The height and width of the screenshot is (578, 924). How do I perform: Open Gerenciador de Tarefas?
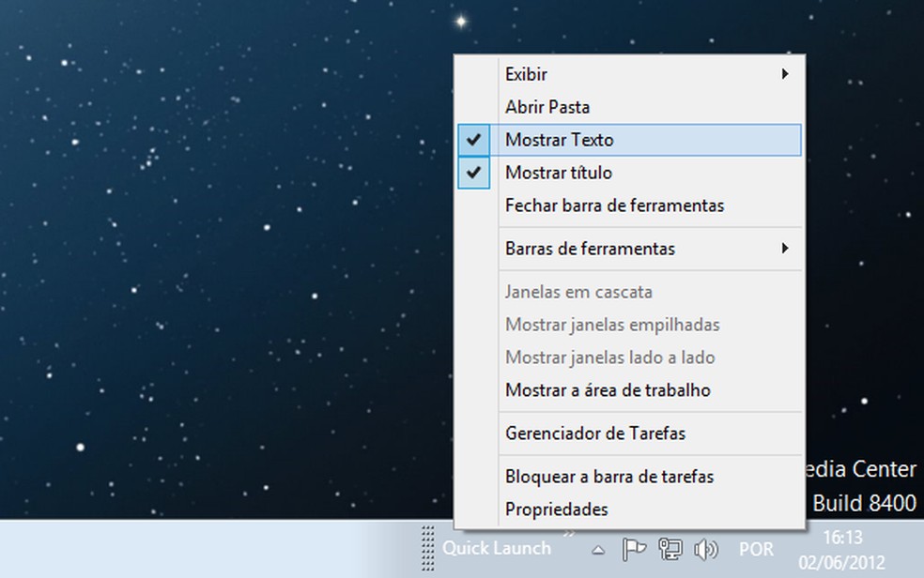pyautogui.click(x=629, y=433)
